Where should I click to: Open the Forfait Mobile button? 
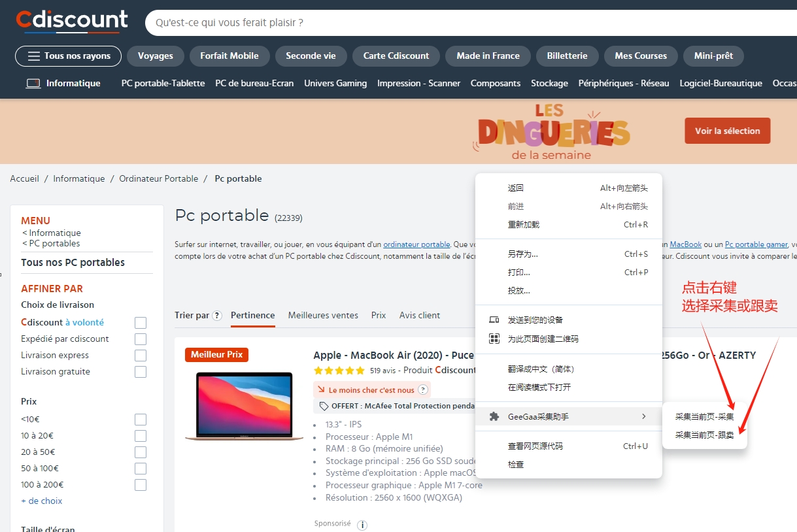[229, 56]
